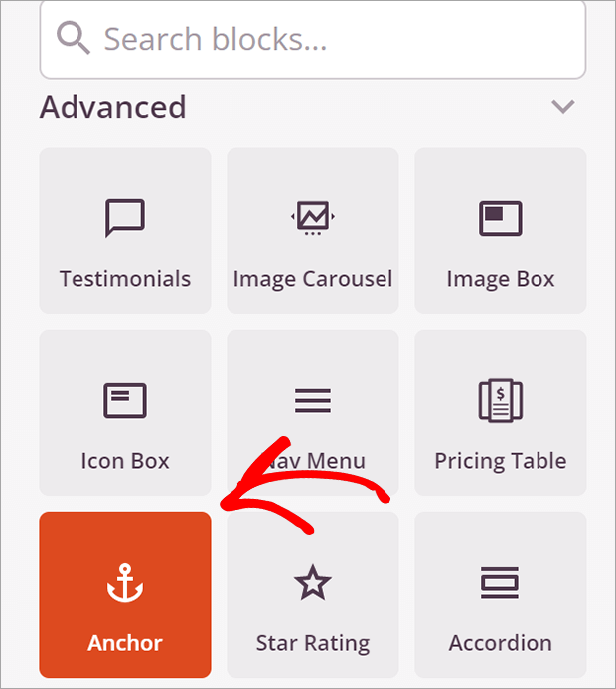Select the white anchor icon

point(125,583)
